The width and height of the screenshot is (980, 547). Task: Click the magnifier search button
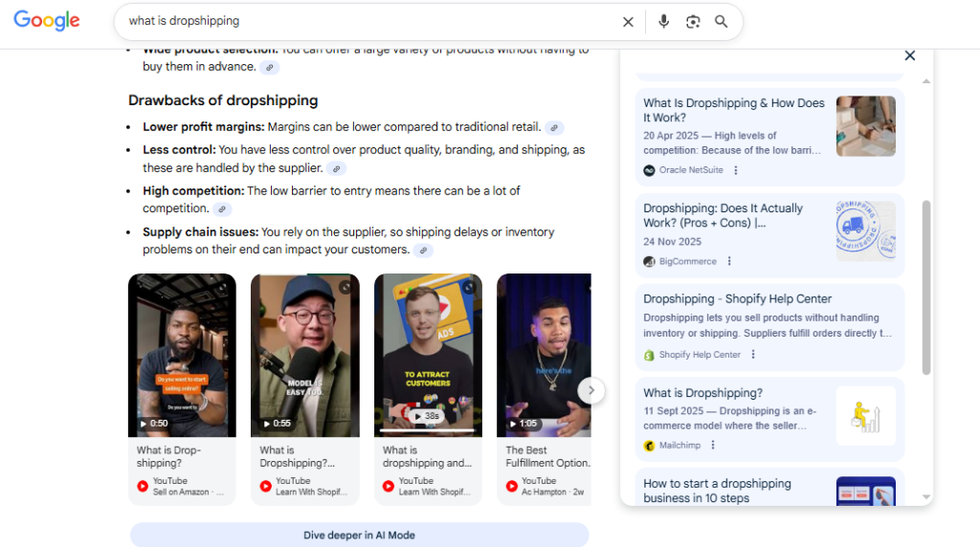722,22
